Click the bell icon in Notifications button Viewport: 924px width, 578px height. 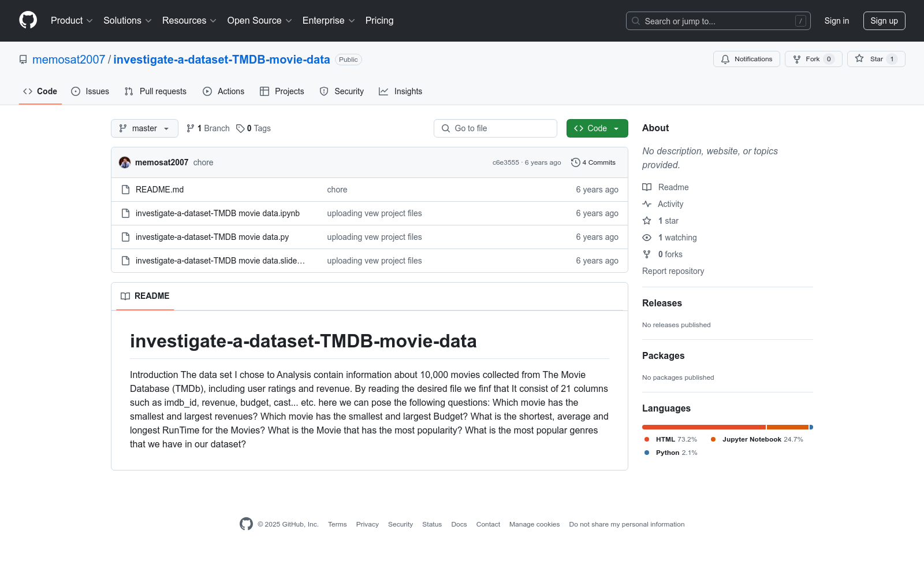725,59
